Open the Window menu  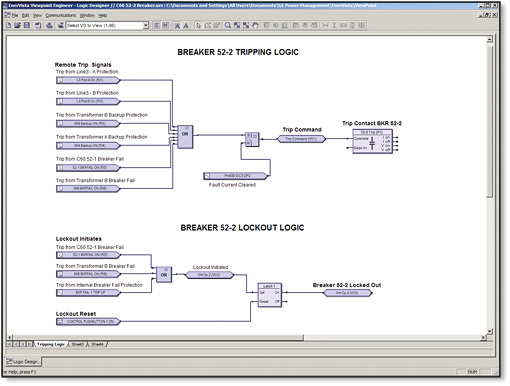tap(87, 15)
